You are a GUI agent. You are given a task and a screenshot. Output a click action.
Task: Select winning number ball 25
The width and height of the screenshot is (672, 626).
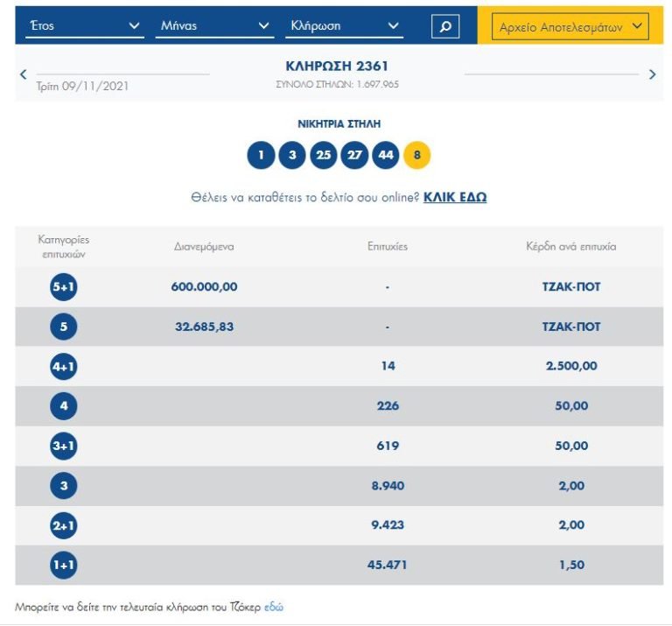[x=324, y=156]
